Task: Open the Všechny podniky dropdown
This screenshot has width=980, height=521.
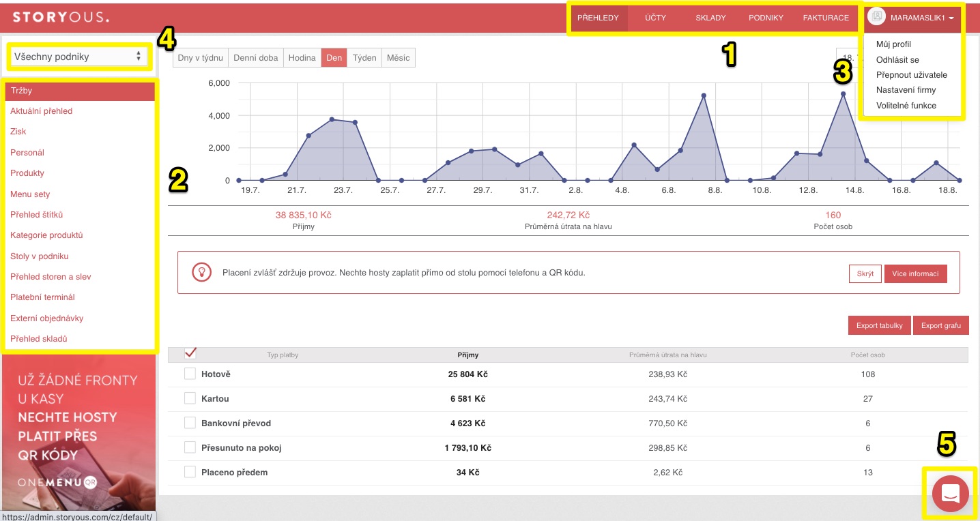Action: coord(78,57)
